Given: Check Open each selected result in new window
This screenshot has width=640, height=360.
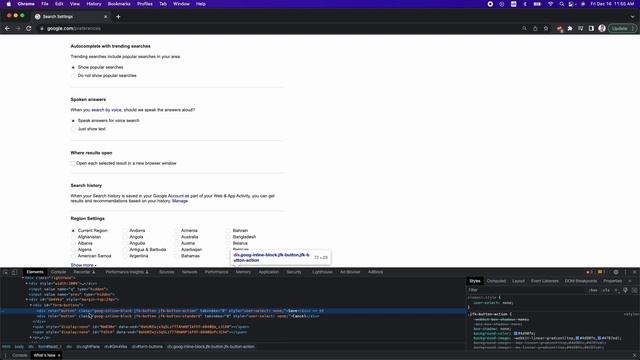Looking at the screenshot, I should [73, 163].
